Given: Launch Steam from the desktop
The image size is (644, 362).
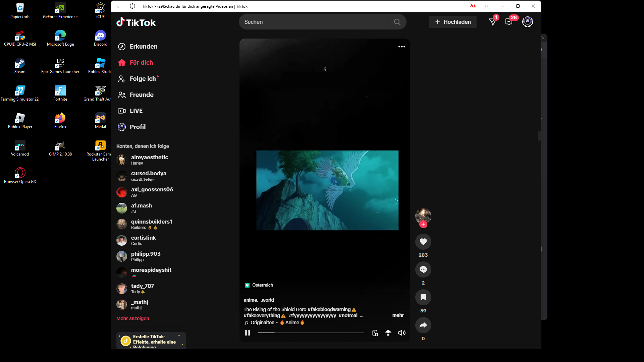Looking at the screenshot, I should pos(20,66).
